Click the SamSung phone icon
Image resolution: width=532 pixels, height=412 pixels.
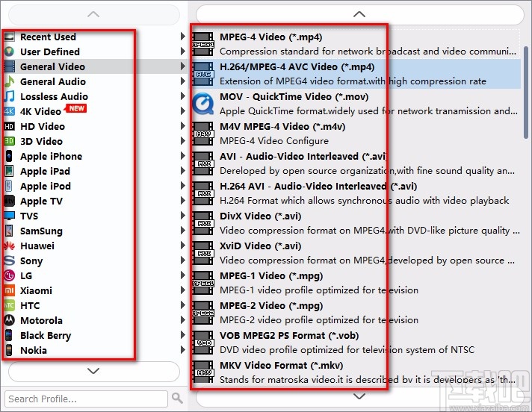(9, 231)
